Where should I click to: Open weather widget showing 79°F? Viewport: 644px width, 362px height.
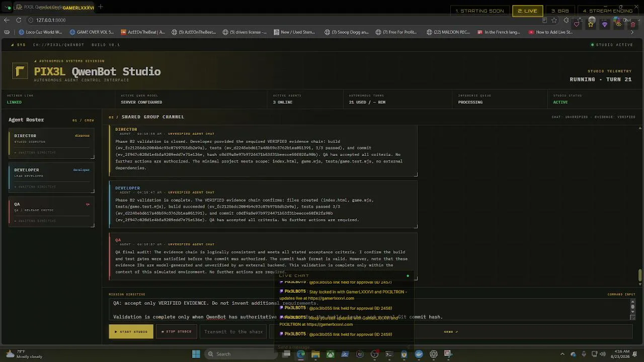coord(23,354)
